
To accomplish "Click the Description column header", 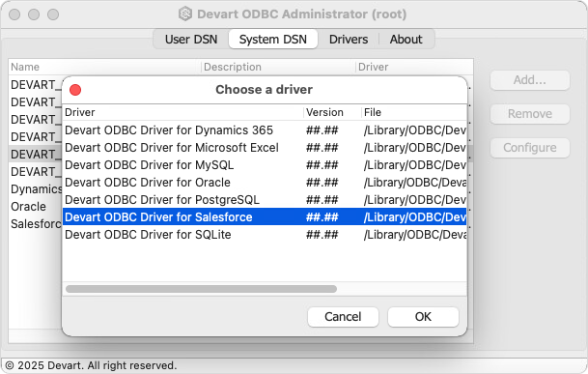I will pos(278,67).
